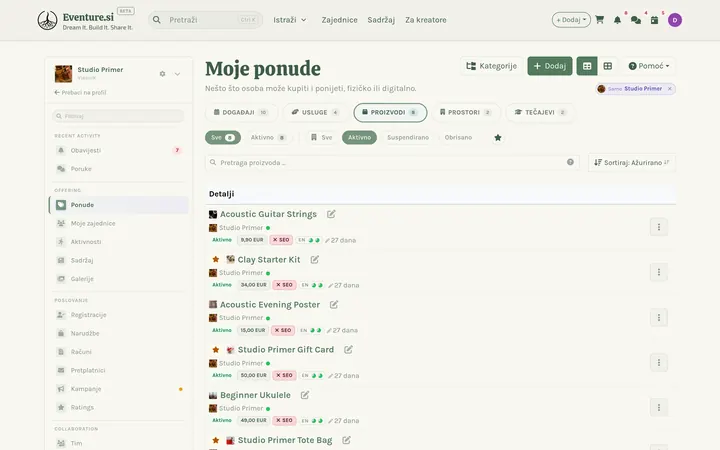Open Acoustic Guitar Strings product title

point(268,214)
